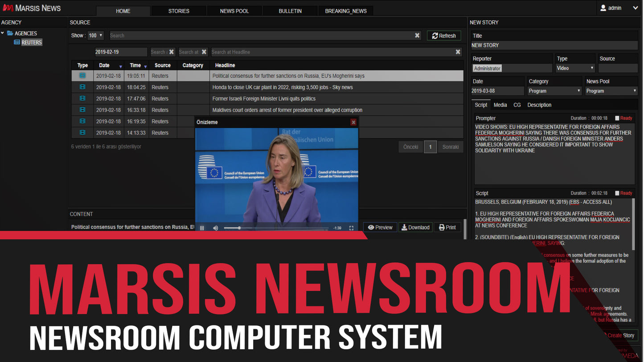Open the Media tab in the story panel
This screenshot has width=644, height=362.
point(500,105)
